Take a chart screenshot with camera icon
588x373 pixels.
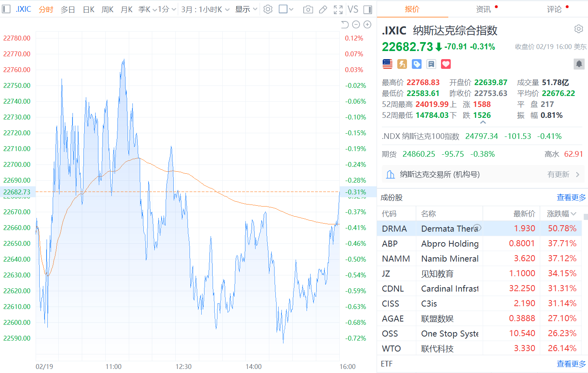click(308, 9)
